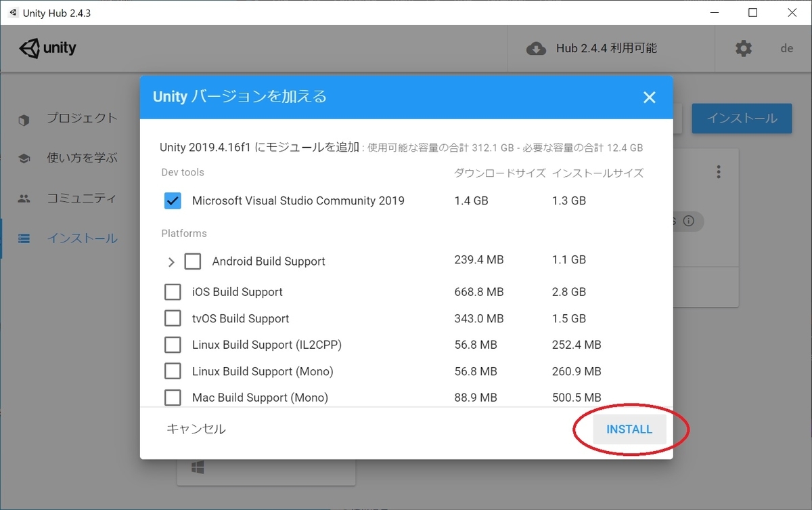
Task: Enable iOS Build Support checkbox
Action: [x=173, y=292]
